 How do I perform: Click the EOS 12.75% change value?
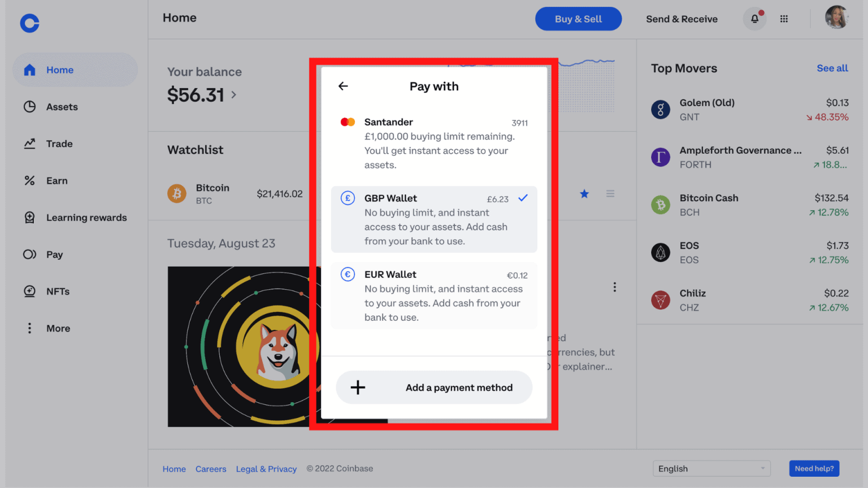pyautogui.click(x=828, y=260)
